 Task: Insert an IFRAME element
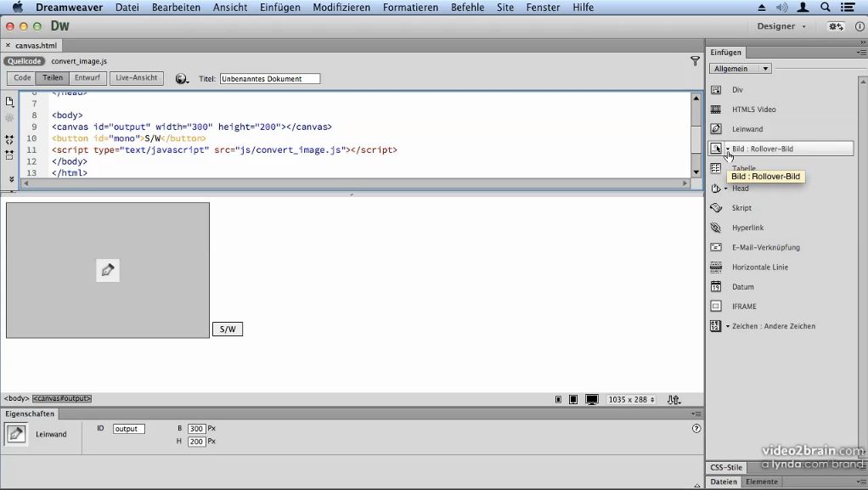[744, 307]
